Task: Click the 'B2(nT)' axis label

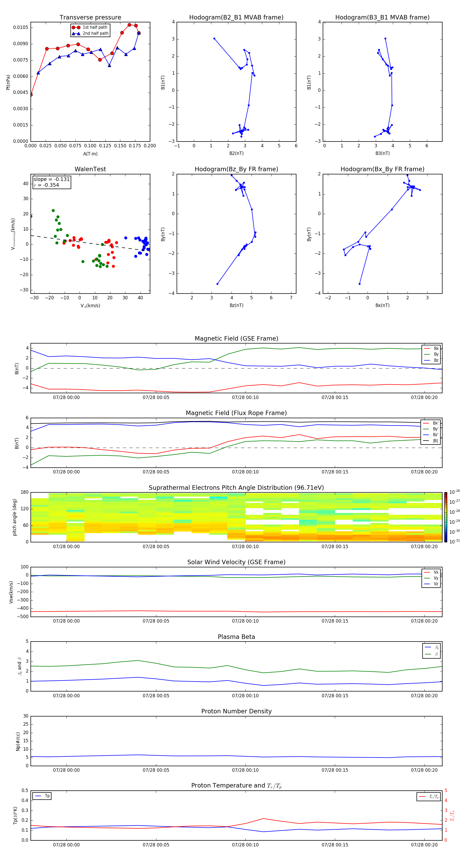Action: pos(236,153)
